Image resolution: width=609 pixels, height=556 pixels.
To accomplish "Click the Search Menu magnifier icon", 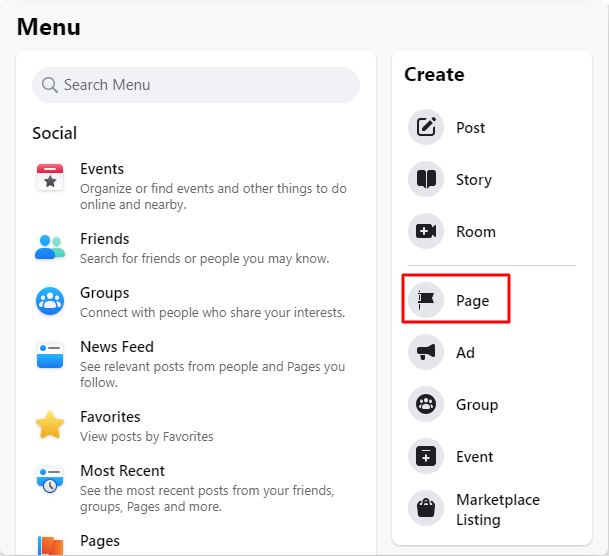I will (50, 85).
